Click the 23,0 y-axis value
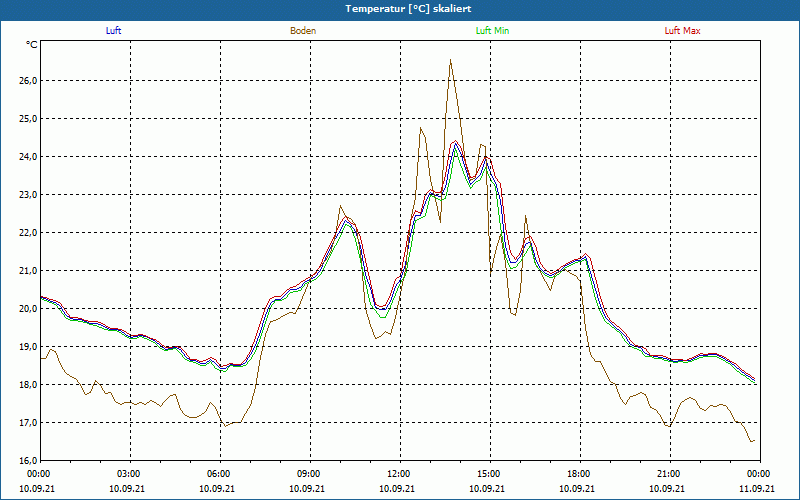Screen dimensions: 800x500 tap(28, 194)
